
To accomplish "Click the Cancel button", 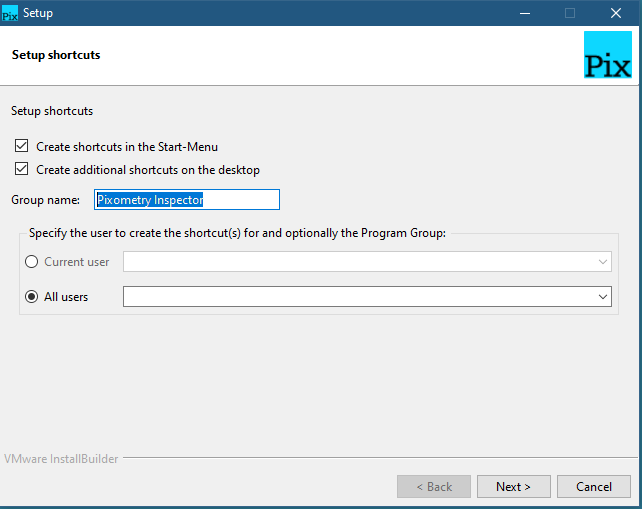I will pos(594,486).
